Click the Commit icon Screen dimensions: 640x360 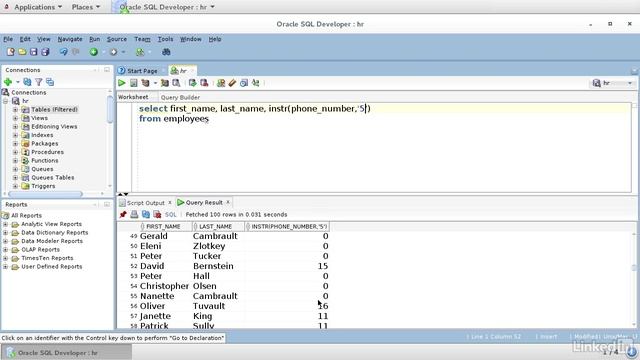point(192,83)
